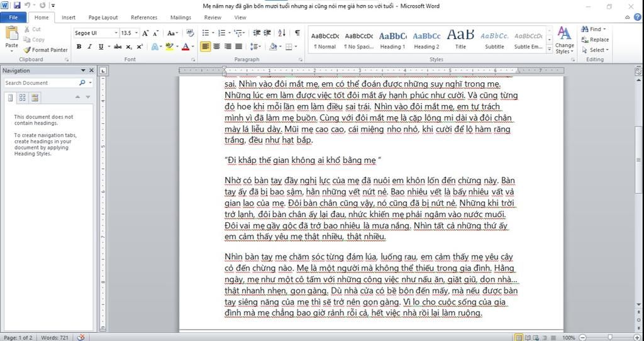The image size is (644, 341).
Task: Expand font color dropdown arrow
Action: click(192, 47)
